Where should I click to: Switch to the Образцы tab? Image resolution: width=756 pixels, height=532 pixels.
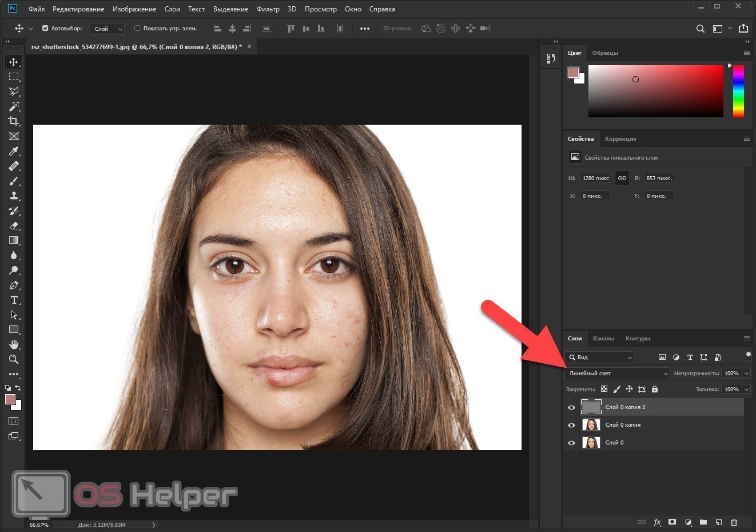click(x=605, y=53)
